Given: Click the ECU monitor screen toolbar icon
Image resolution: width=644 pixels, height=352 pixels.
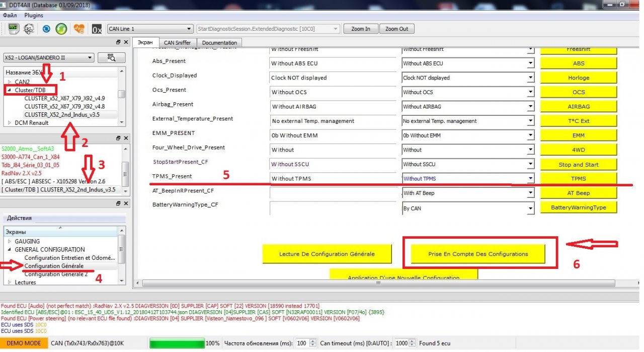Looking at the screenshot, I should (13, 29).
